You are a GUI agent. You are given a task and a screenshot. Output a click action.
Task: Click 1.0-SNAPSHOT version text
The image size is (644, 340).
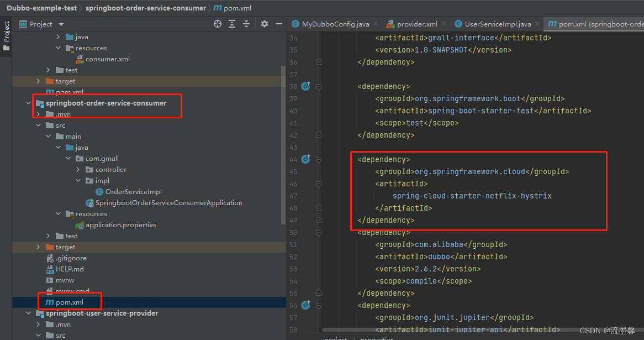click(x=441, y=50)
